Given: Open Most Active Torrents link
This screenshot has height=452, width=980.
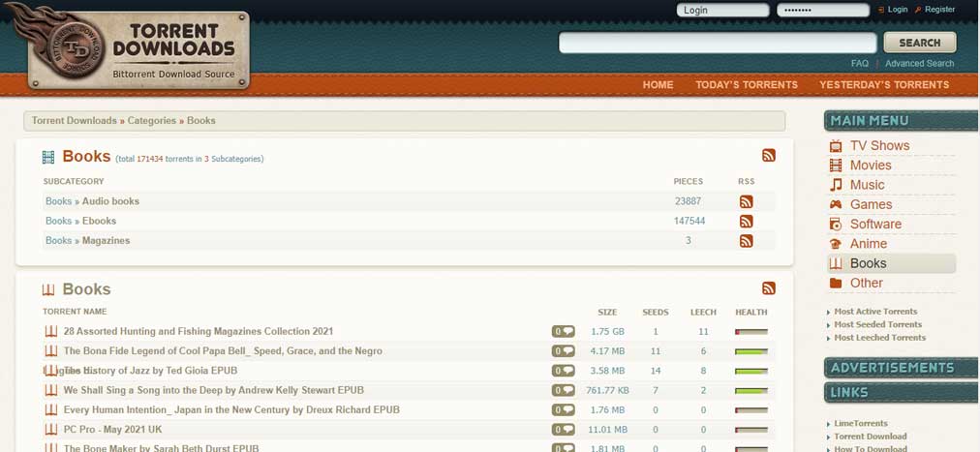Looking at the screenshot, I should 875,312.
